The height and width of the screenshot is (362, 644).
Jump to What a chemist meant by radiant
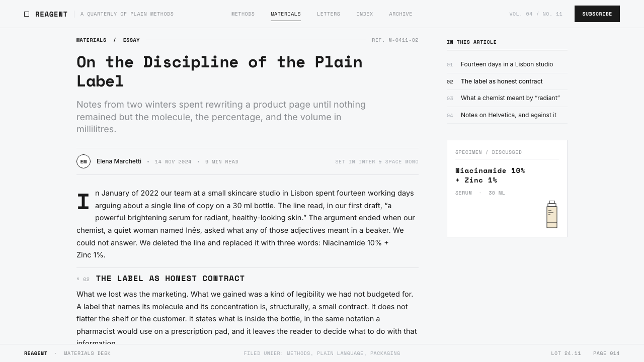coord(507,98)
